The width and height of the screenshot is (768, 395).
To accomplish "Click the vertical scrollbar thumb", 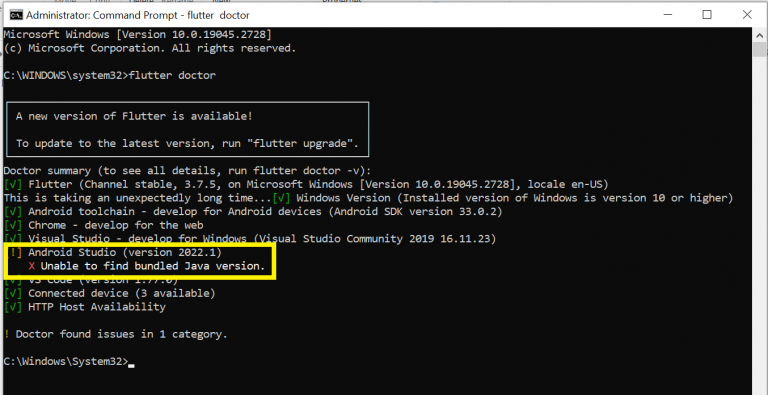I will [759, 49].
